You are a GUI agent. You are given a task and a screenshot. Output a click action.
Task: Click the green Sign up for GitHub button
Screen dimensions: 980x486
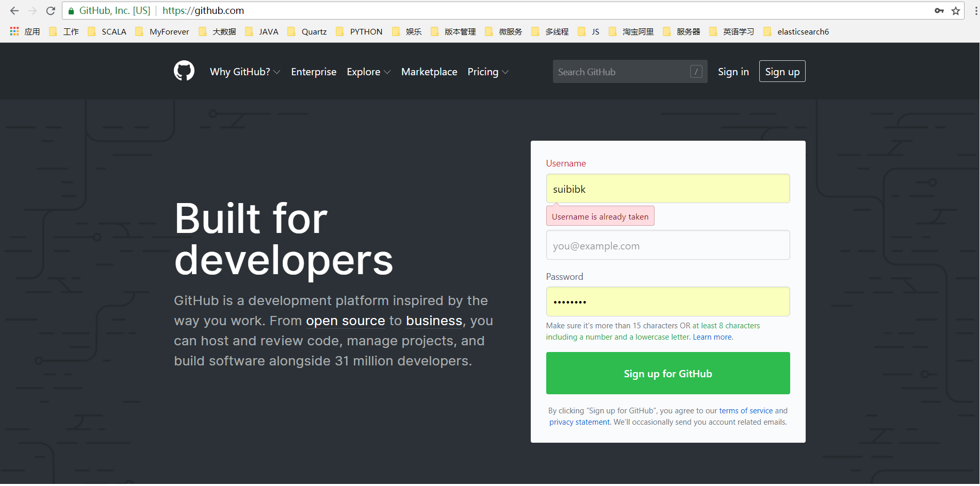[668, 373]
